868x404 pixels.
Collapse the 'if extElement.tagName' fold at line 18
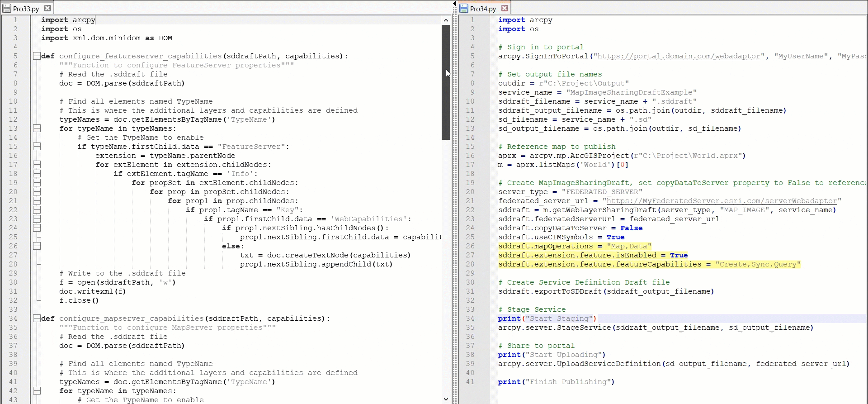click(x=37, y=174)
